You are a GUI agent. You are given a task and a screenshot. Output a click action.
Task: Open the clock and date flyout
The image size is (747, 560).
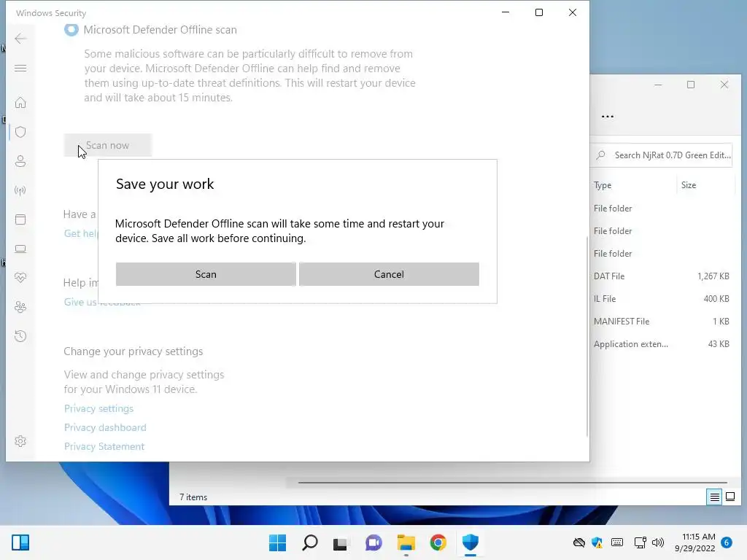click(x=694, y=542)
